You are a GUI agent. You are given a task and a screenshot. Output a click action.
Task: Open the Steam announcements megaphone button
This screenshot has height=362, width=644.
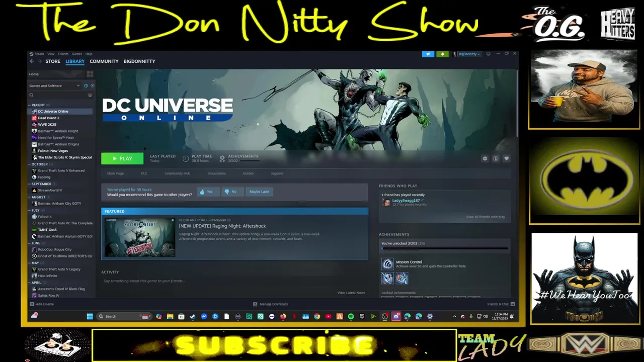428,54
